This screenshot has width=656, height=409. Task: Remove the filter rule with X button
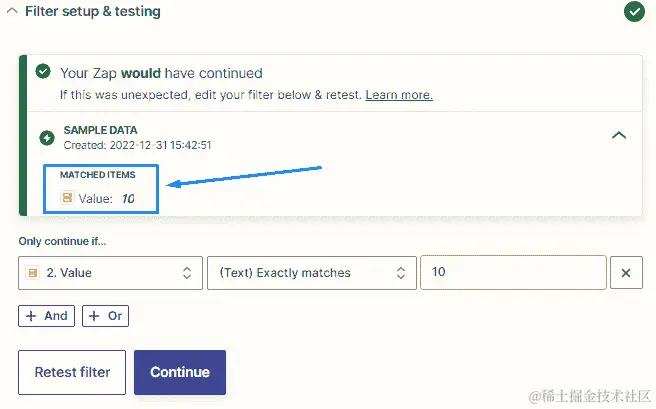626,273
